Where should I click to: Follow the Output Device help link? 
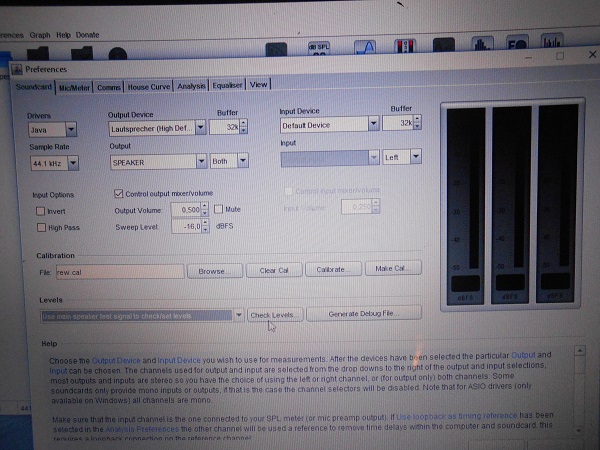pos(116,360)
